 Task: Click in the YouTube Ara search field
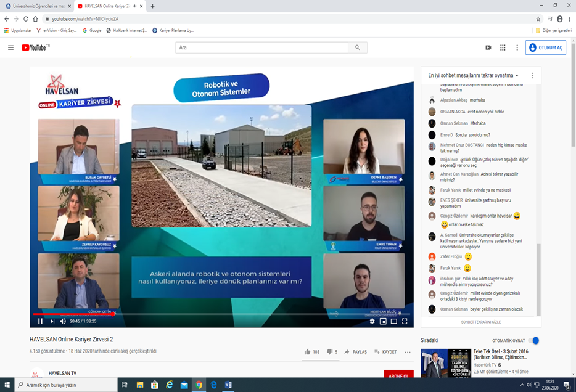point(261,47)
